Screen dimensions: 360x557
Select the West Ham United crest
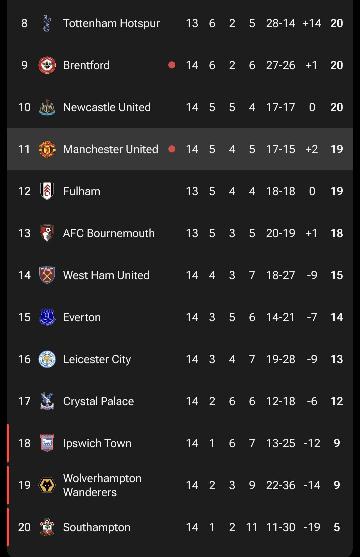click(x=47, y=275)
